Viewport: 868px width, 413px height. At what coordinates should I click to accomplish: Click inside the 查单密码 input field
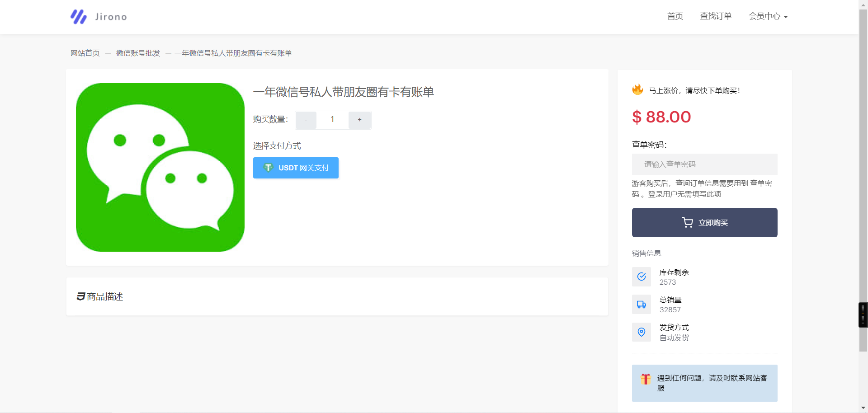[704, 164]
